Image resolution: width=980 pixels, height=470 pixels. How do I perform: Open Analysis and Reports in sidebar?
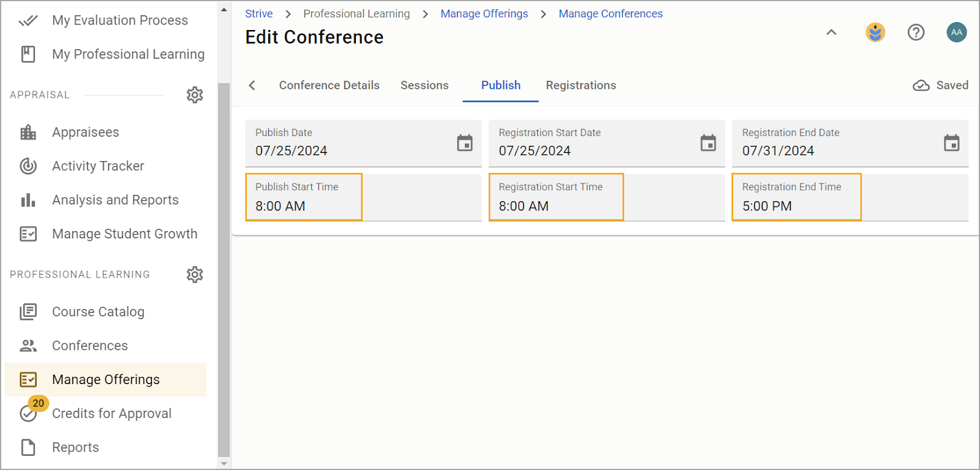(x=105, y=200)
